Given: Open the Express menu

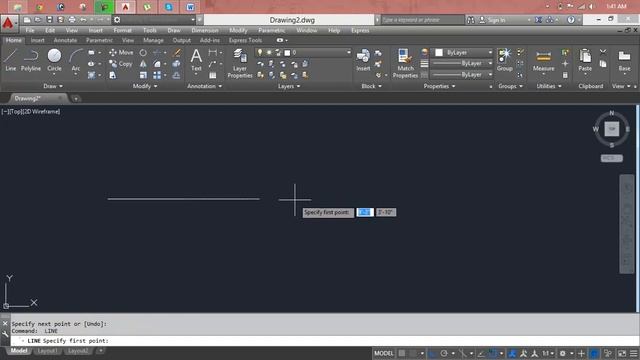Looking at the screenshot, I should [x=360, y=30].
